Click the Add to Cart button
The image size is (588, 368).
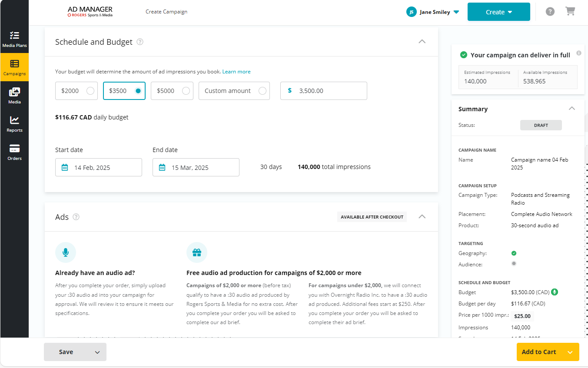(539, 352)
